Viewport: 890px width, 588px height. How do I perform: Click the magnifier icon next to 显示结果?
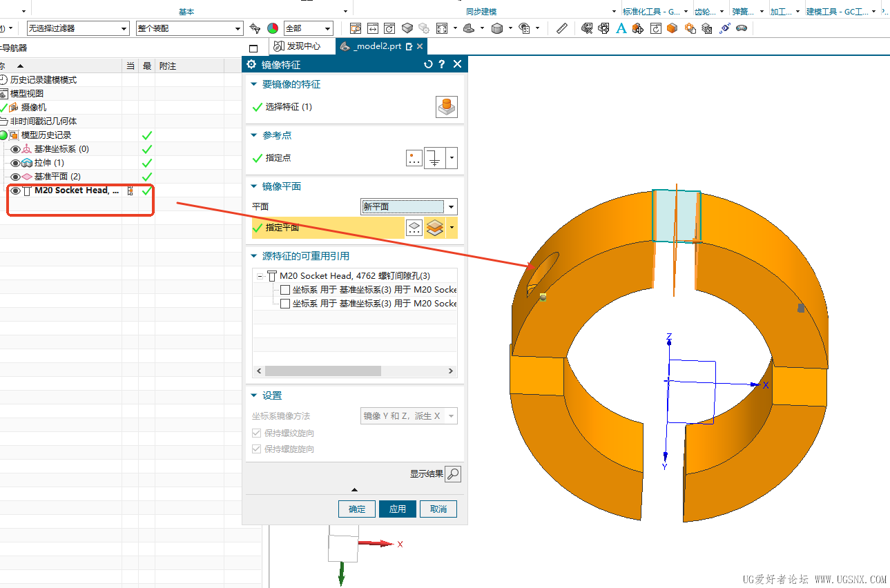click(453, 474)
